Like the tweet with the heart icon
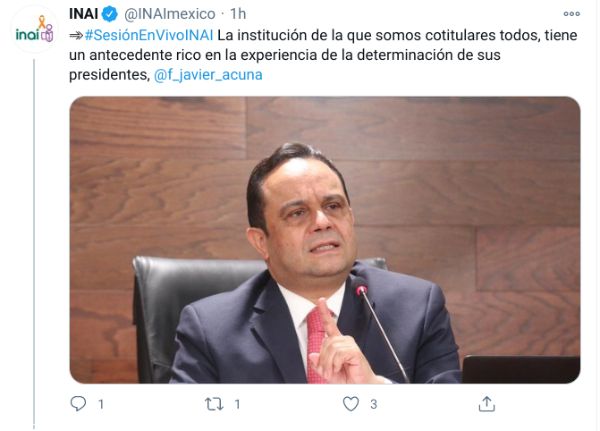Screen dimensions: 600x431 click(351, 404)
